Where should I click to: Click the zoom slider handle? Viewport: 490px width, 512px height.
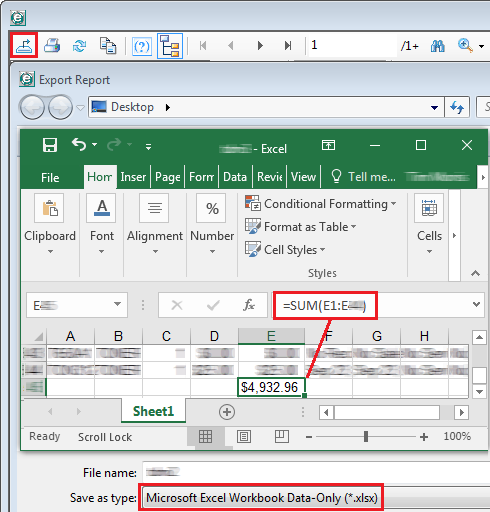tap(366, 436)
